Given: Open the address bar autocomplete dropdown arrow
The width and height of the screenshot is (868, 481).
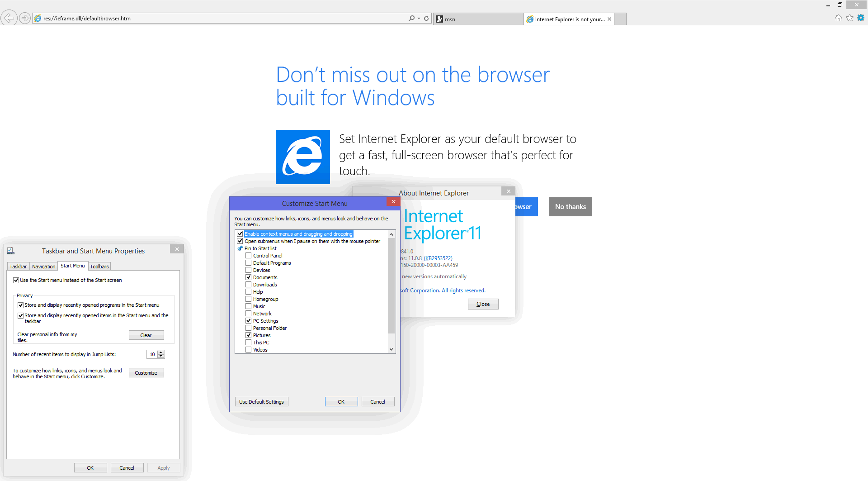Looking at the screenshot, I should point(419,19).
